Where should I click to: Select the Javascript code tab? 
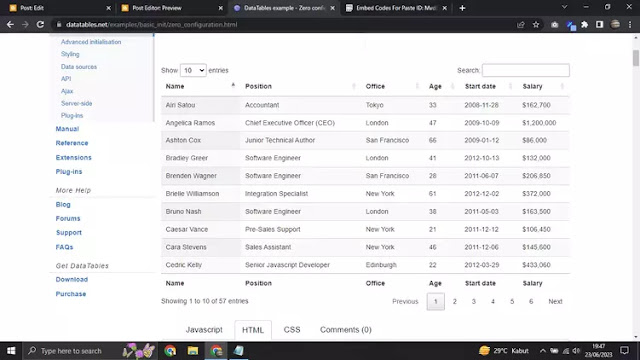pyautogui.click(x=204, y=330)
